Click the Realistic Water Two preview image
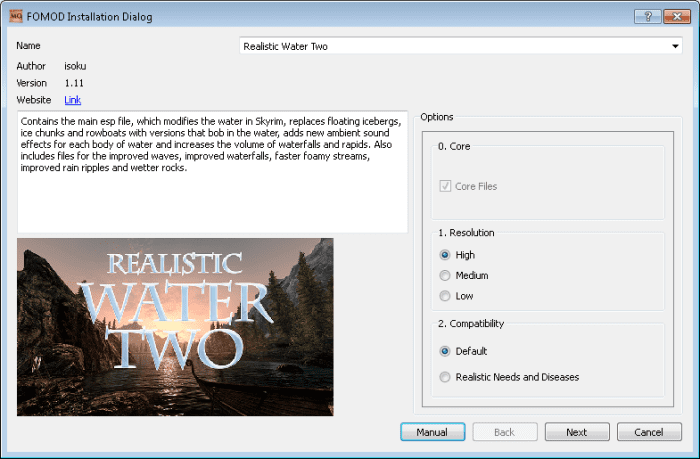Screen dimensions: 700x459 click(175, 327)
